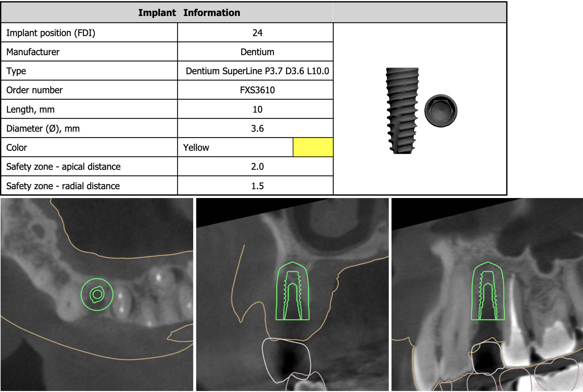Click the yellow color swatch
This screenshot has width=583, height=392.
(x=313, y=147)
